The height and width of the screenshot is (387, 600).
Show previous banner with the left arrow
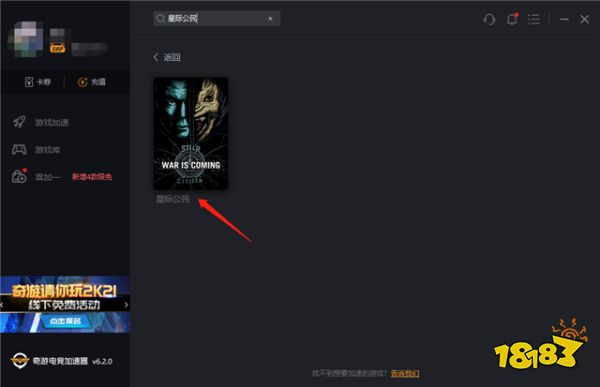(2, 305)
